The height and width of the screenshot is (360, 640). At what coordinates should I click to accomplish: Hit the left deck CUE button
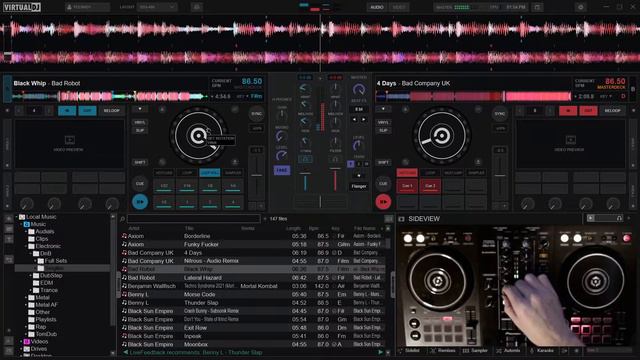coord(140,184)
